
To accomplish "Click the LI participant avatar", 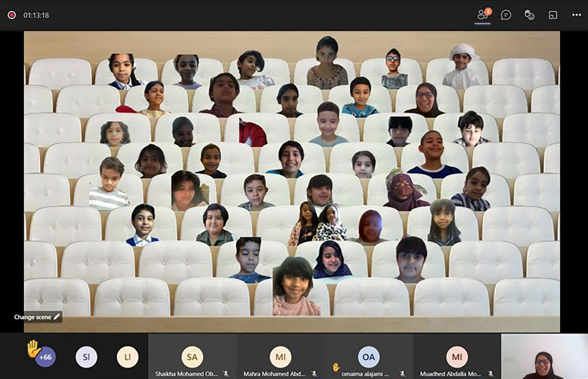I will click(x=127, y=357).
